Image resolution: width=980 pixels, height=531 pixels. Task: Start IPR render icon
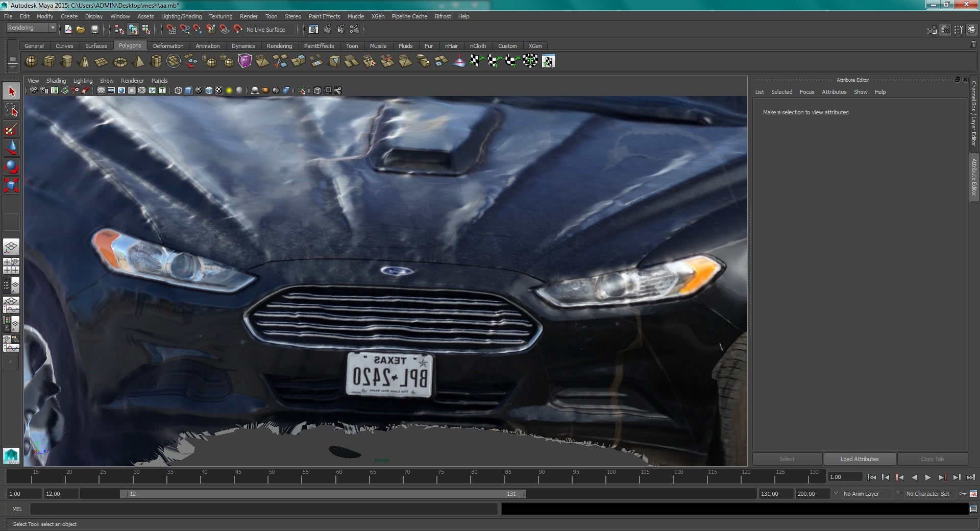pyautogui.click(x=341, y=29)
